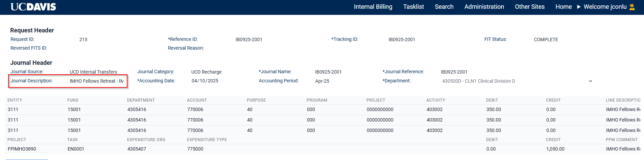
Task: Select the FPIMHO3890 project row cell
Action: (x=22, y=149)
